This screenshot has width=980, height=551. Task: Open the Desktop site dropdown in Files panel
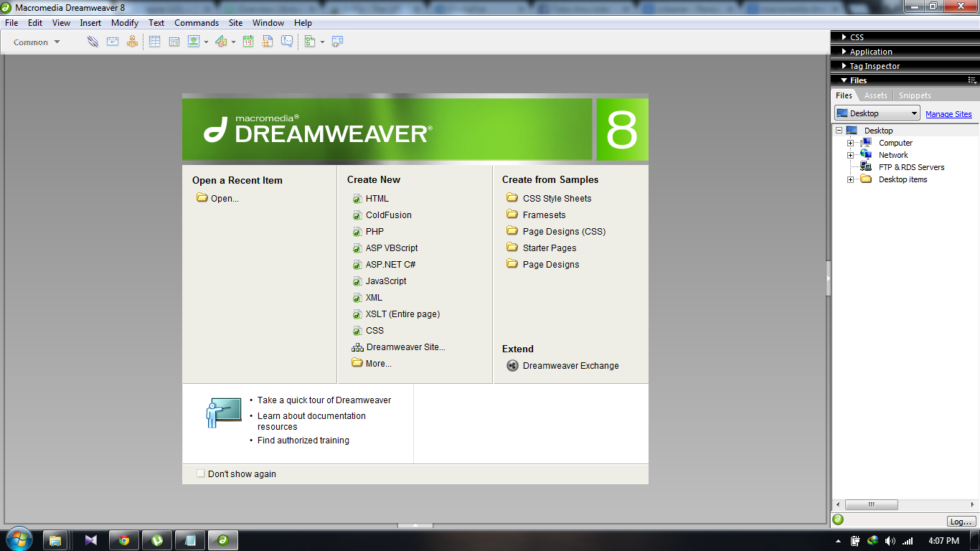click(877, 113)
